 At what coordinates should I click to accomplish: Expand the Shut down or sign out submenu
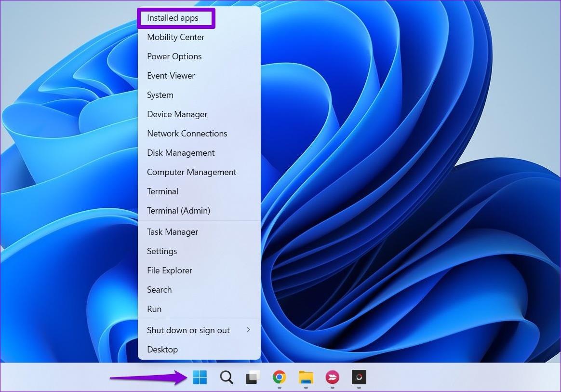188,330
